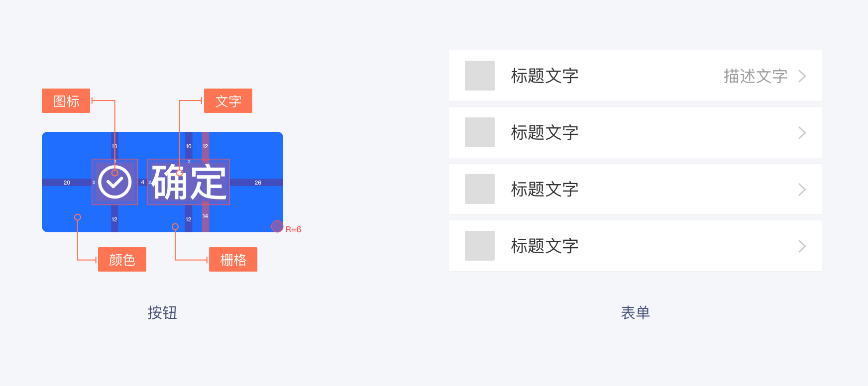Image resolution: width=868 pixels, height=386 pixels.
Task: Expand the first row via its chevron arrow
Action: [802, 76]
